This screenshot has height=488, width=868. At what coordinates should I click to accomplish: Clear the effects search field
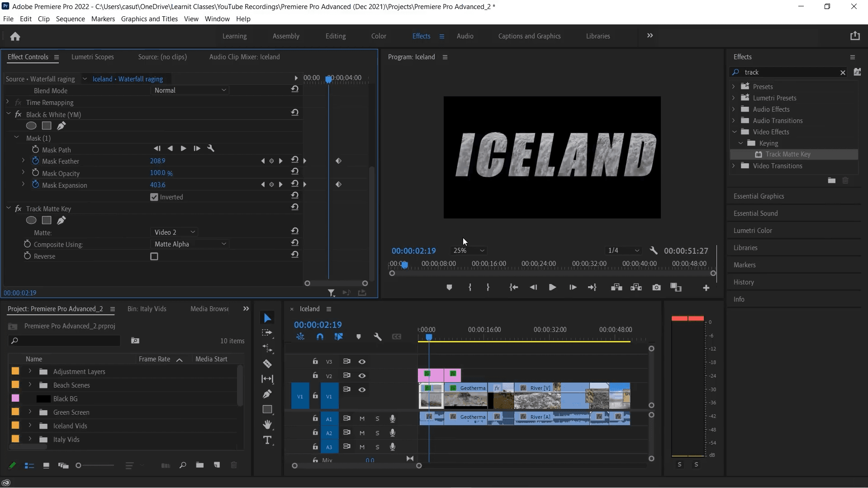(x=842, y=72)
